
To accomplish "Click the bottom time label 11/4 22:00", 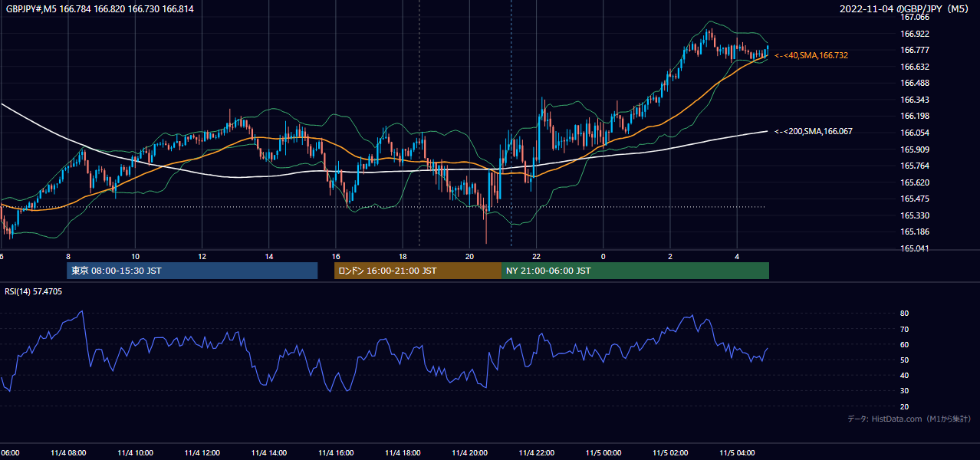I will coord(537,452).
